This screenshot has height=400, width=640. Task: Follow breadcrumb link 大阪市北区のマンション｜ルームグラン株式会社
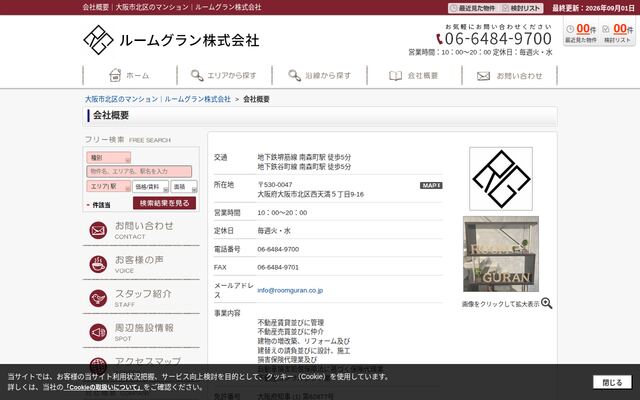tap(158, 99)
